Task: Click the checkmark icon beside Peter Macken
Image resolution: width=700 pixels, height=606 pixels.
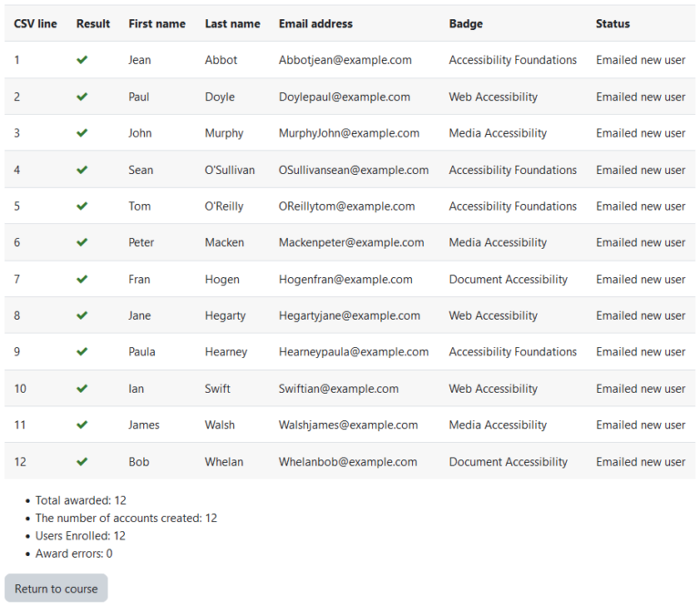Action: (82, 242)
